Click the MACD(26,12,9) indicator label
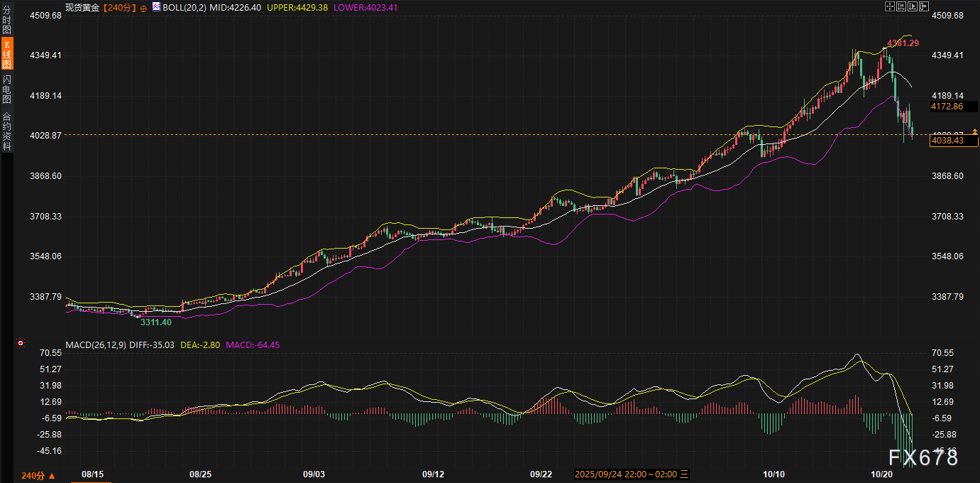The height and width of the screenshot is (483, 980). coord(96,344)
